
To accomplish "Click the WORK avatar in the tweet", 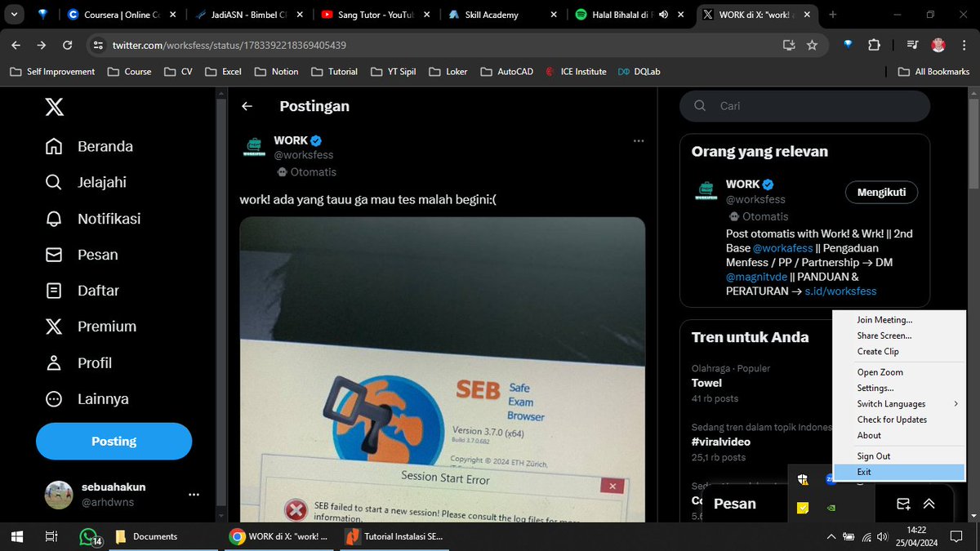I will (253, 148).
